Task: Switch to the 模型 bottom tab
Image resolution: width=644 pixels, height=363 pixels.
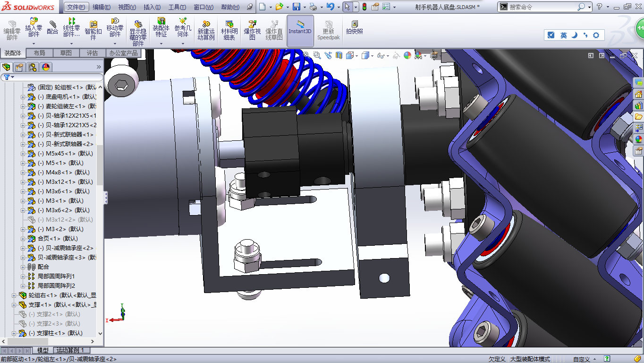Action: coord(43,350)
